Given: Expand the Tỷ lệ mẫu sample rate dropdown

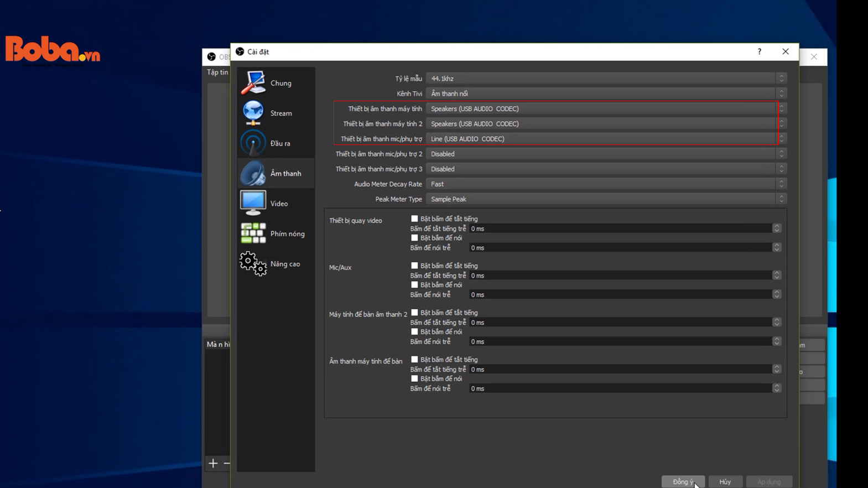Looking at the screenshot, I should point(605,79).
